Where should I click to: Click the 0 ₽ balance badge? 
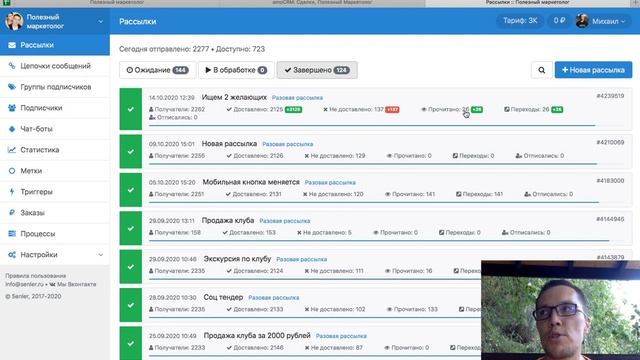(559, 21)
